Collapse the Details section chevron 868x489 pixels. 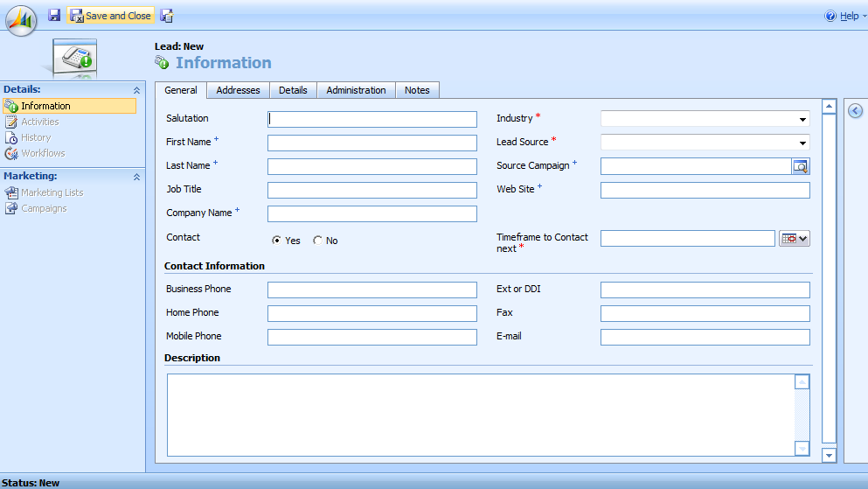click(x=136, y=90)
